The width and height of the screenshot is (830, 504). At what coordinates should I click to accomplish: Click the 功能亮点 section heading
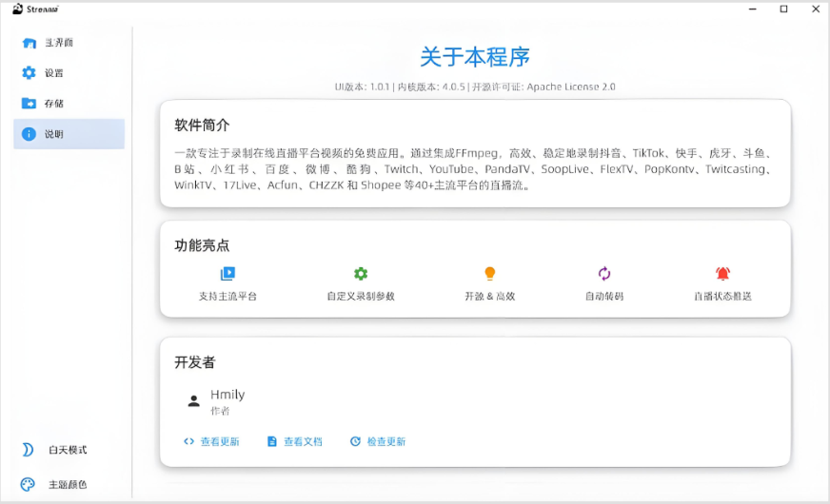[x=202, y=245]
